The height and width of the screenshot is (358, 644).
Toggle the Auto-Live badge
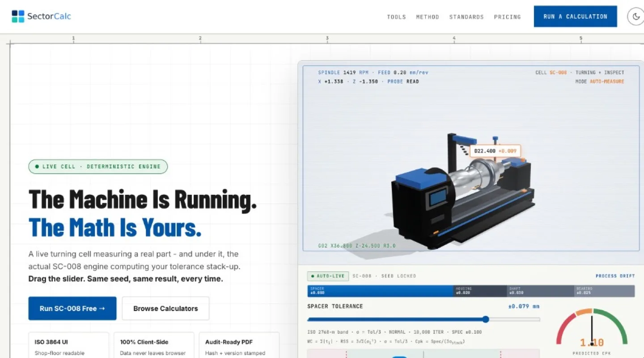coord(328,276)
